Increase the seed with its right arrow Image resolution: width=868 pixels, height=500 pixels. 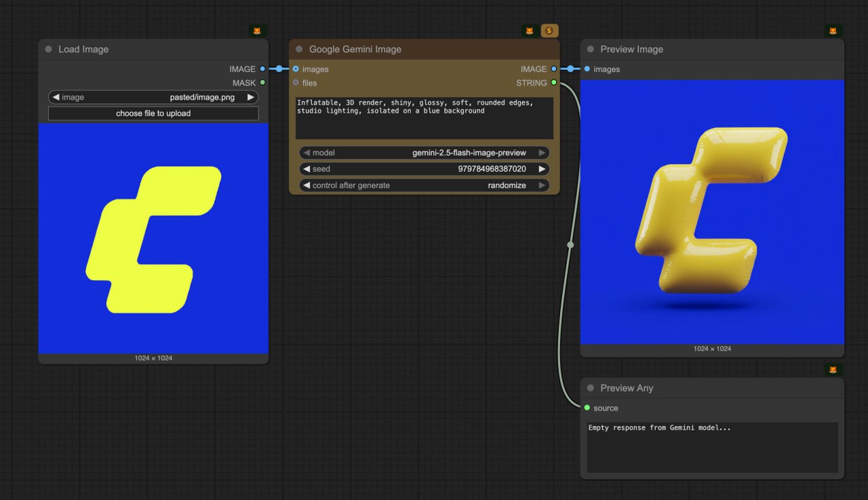[542, 169]
